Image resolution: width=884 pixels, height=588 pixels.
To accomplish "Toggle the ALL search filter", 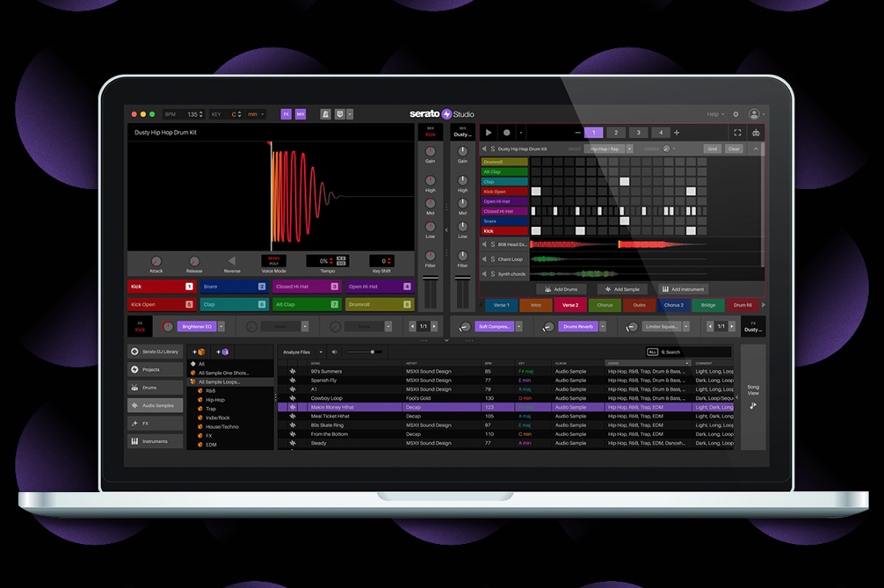I will point(652,352).
